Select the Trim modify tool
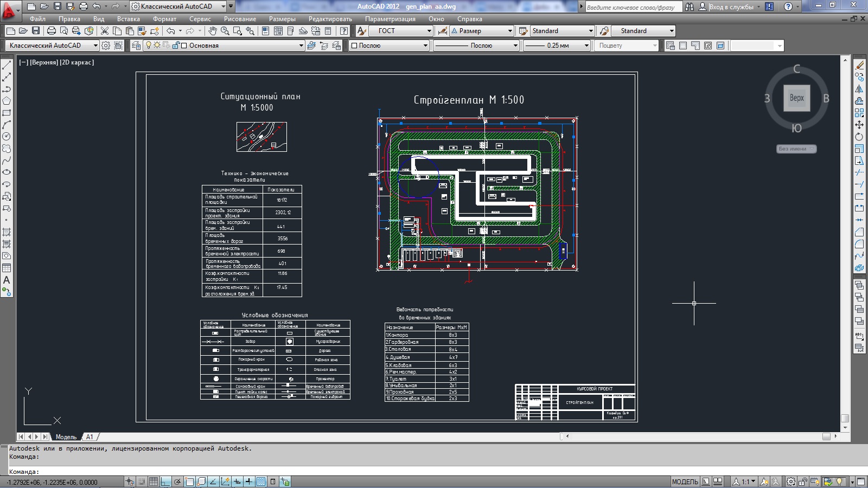This screenshot has width=868, height=488. [x=859, y=172]
